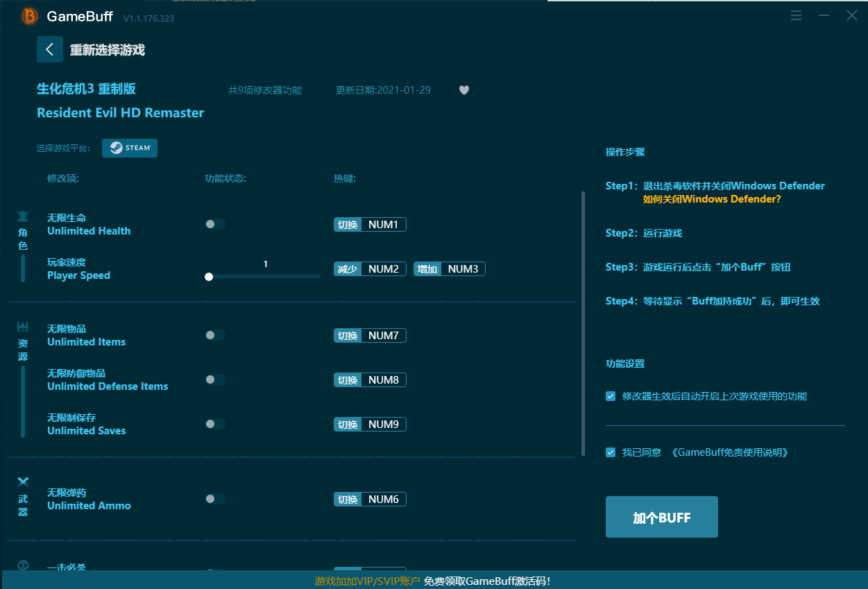Screen dimensions: 868x589
Task: Turn on the Unlimited Ammo toggle
Action: 215,499
